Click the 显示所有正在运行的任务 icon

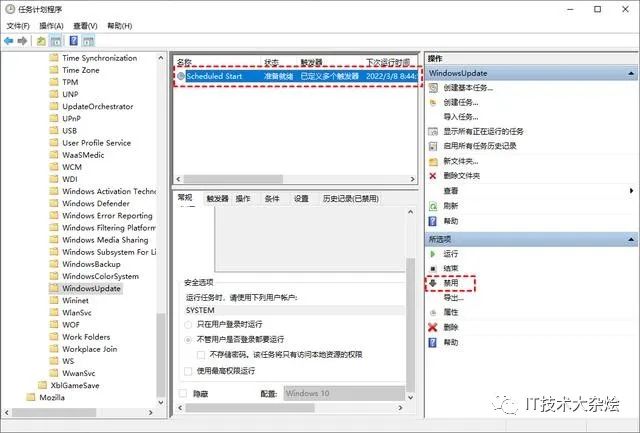[433, 131]
